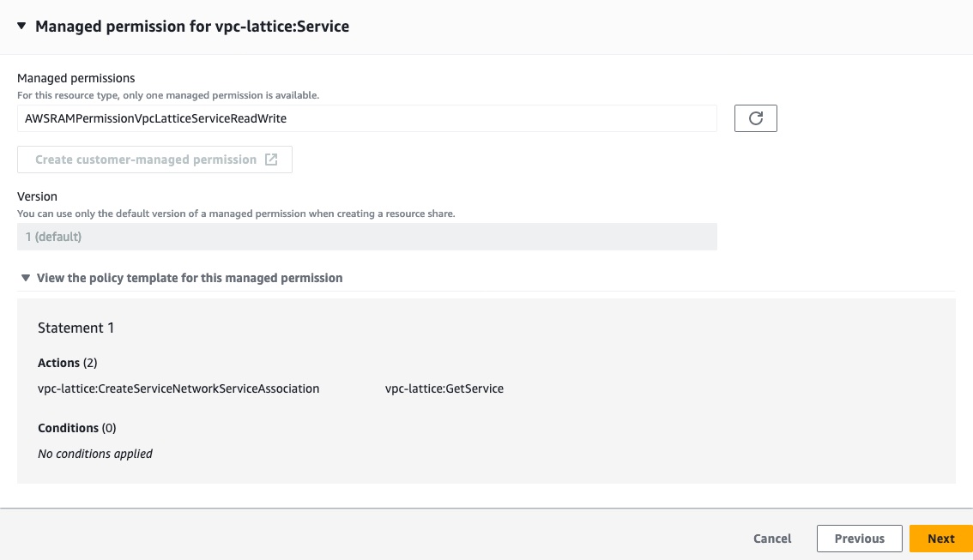Refresh the managed permissions list
Viewport: 973px width, 560px height.
click(x=755, y=118)
